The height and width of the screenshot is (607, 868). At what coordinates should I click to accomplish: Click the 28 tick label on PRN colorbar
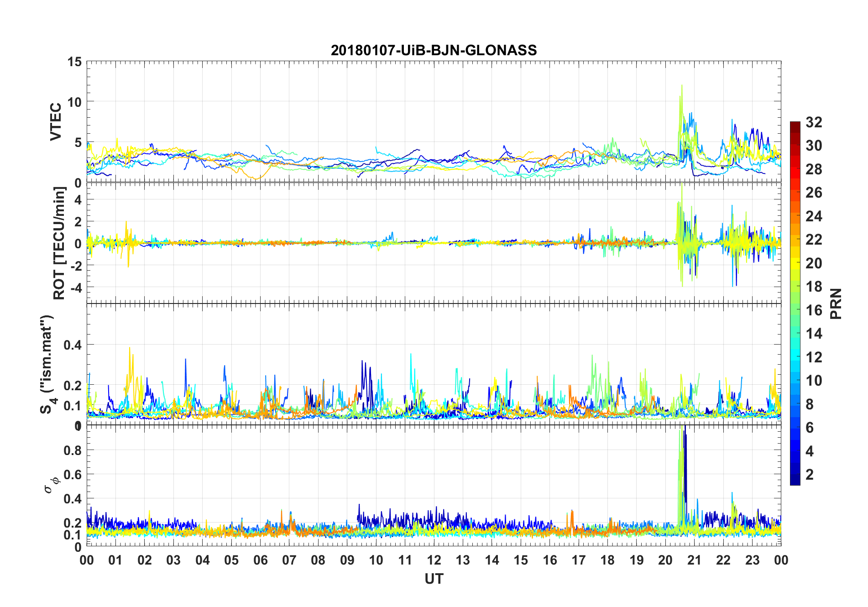pyautogui.click(x=814, y=169)
